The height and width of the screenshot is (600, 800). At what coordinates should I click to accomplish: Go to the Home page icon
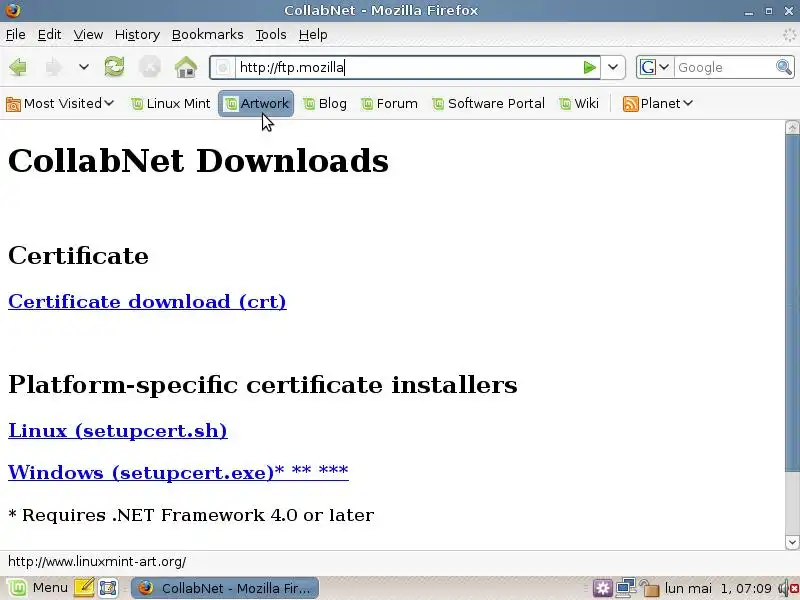coord(186,67)
